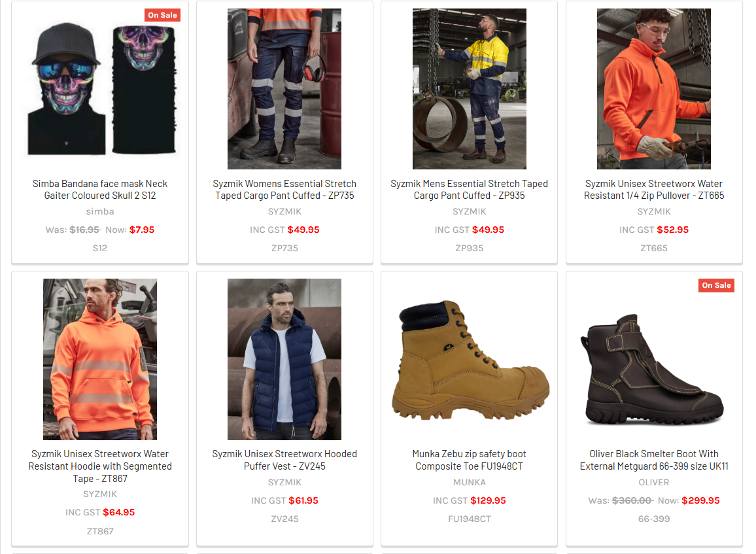The image size is (756, 554).
Task: Open Syzmik Hoodie with Segmented Tape ZT867 title
Action: (100, 466)
